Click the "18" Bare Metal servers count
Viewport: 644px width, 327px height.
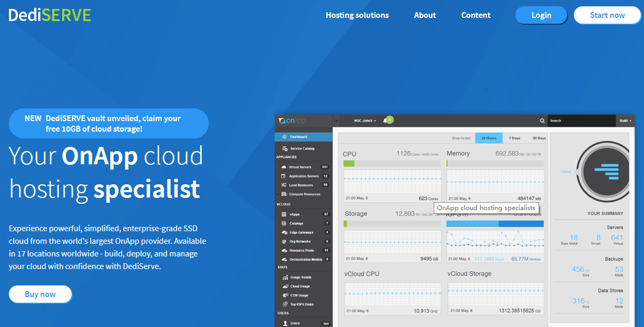click(574, 237)
